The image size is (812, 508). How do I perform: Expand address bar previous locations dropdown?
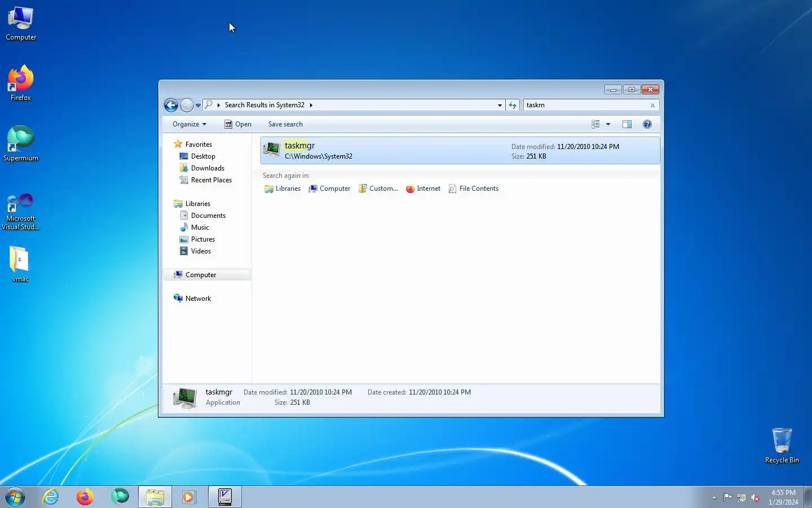tap(500, 105)
